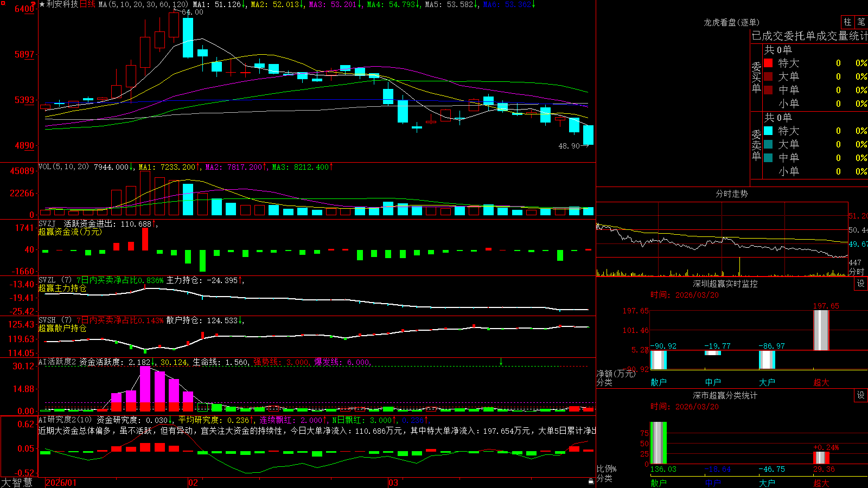The height and width of the screenshot is (488, 868).
Task: Click the 委买单 vertical section label
Action: tap(756, 77)
